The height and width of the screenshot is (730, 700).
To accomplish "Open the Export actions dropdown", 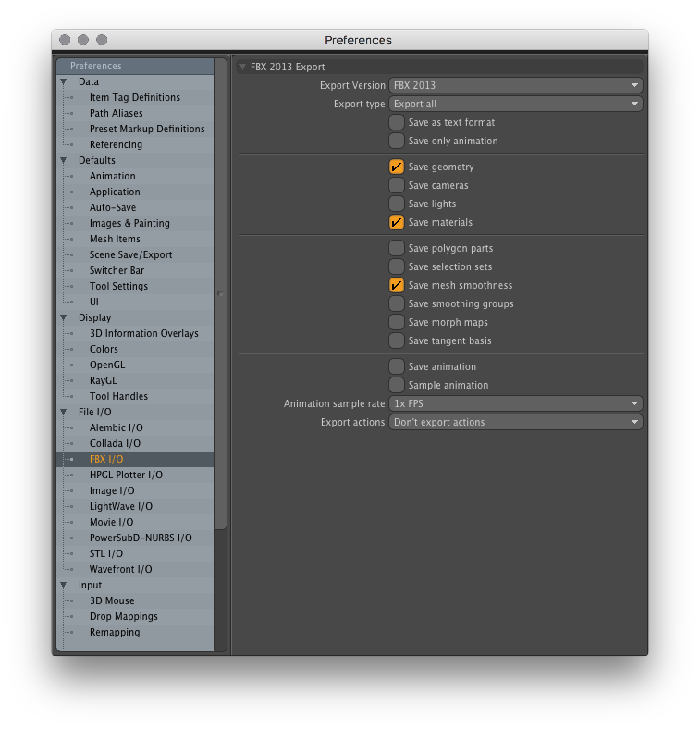I will point(516,422).
